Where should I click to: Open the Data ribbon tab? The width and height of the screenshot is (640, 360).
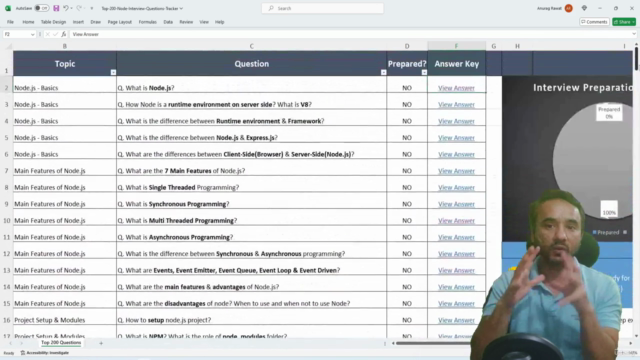pyautogui.click(x=168, y=22)
